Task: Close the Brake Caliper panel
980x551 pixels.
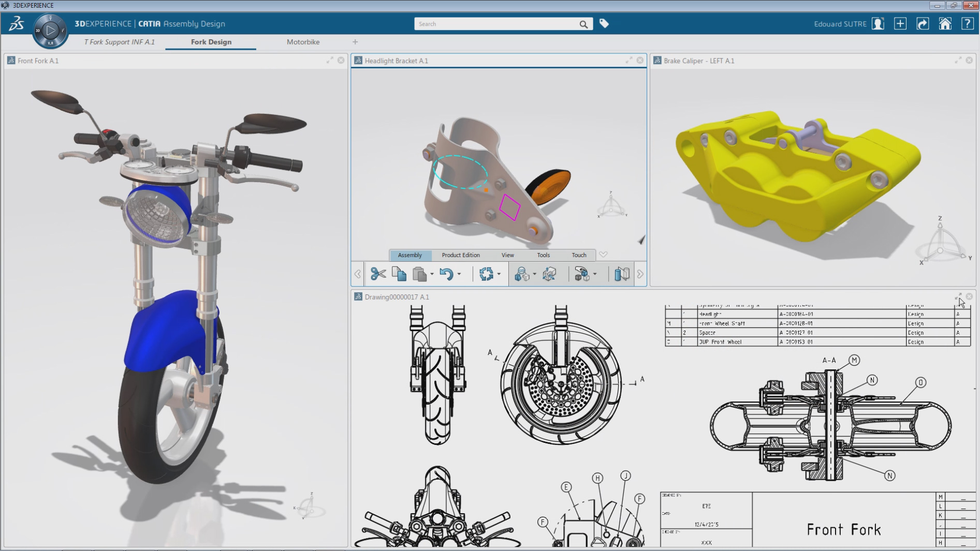Action: 969,61
